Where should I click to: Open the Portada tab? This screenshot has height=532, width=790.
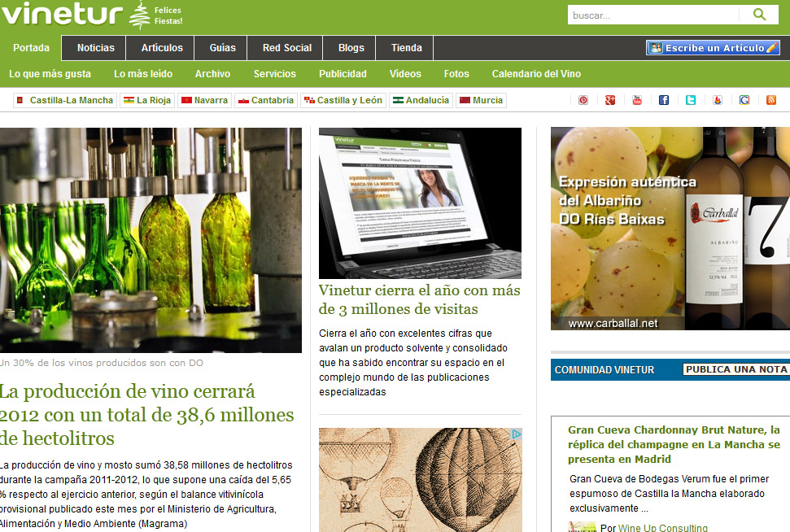(x=31, y=48)
